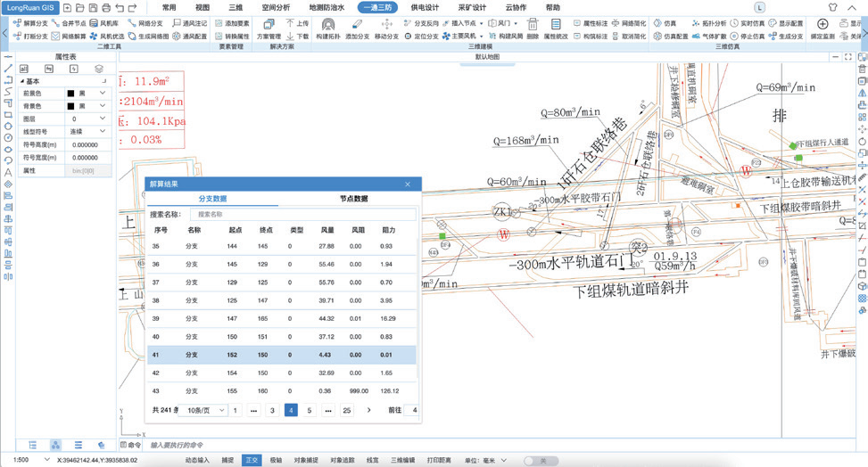Click the print icon in title bar
Image resolution: width=868 pixels, height=467 pixels.
coord(106,8)
